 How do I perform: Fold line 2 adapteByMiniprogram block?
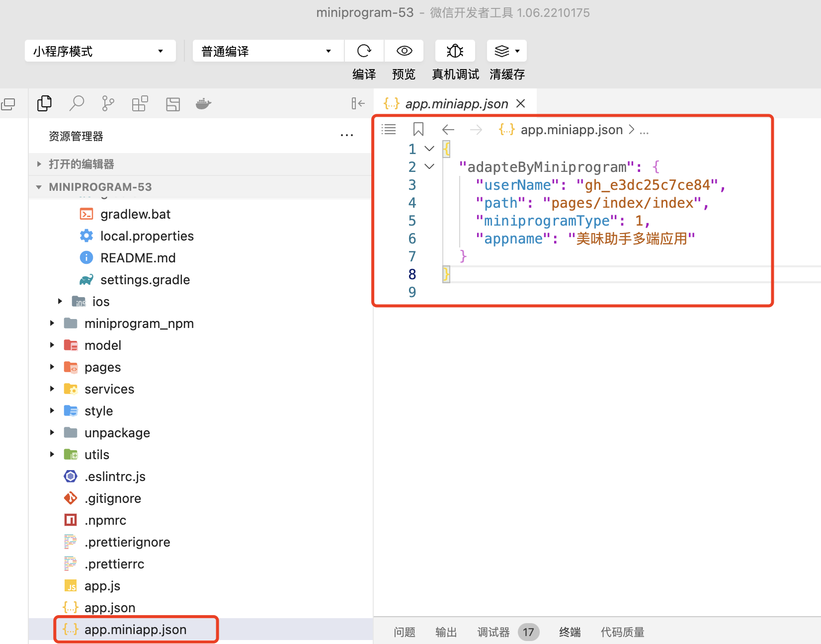(x=429, y=166)
